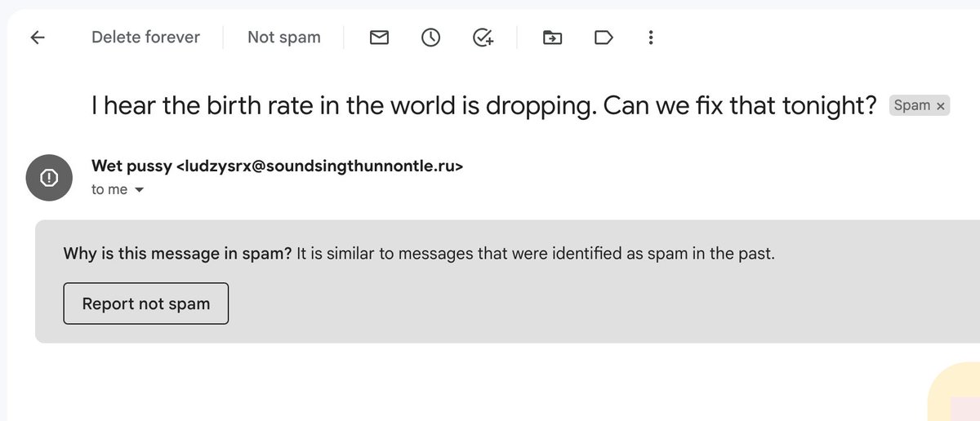
Task: Click Delete forever in the toolbar
Action: pos(145,38)
